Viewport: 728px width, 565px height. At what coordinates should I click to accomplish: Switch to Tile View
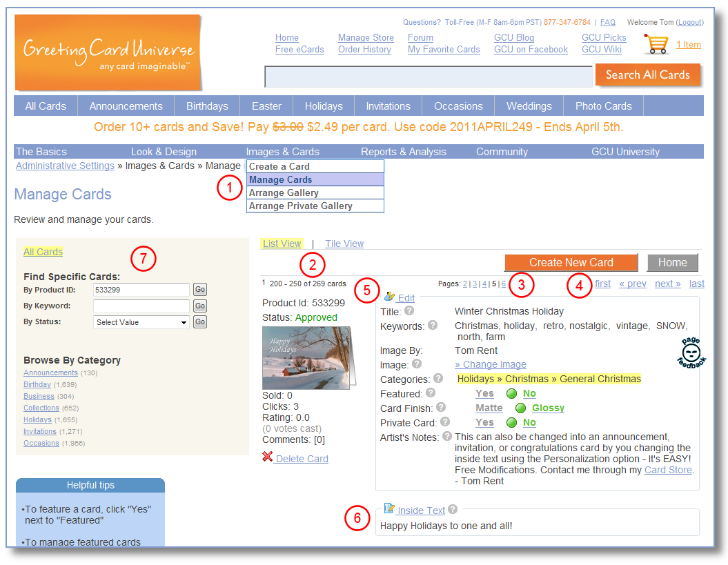click(344, 244)
